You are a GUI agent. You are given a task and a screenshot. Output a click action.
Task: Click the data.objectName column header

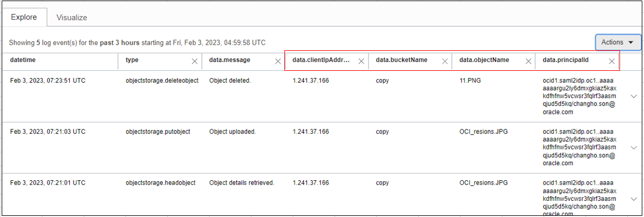click(x=484, y=60)
